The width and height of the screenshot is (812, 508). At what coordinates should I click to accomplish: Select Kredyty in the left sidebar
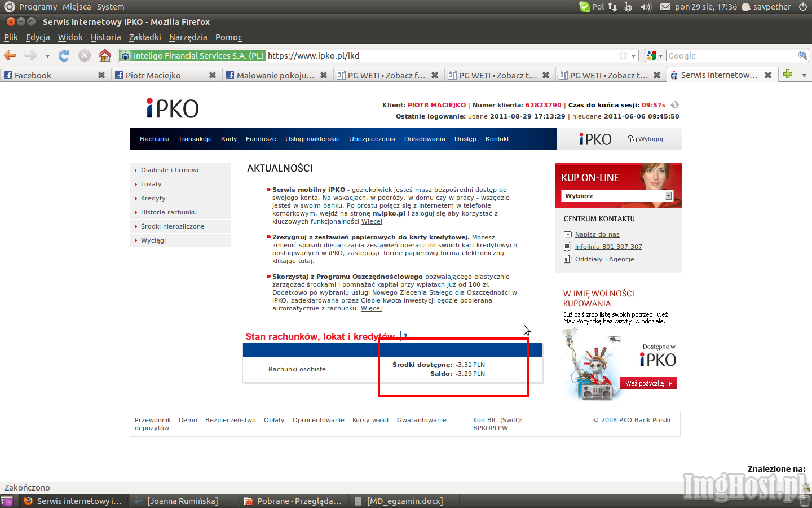(180, 198)
